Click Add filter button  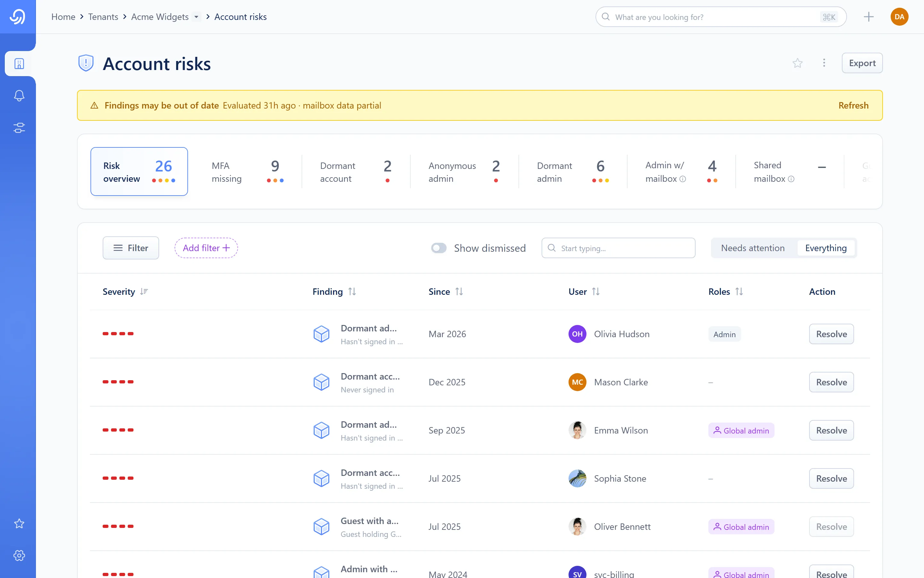(x=206, y=248)
